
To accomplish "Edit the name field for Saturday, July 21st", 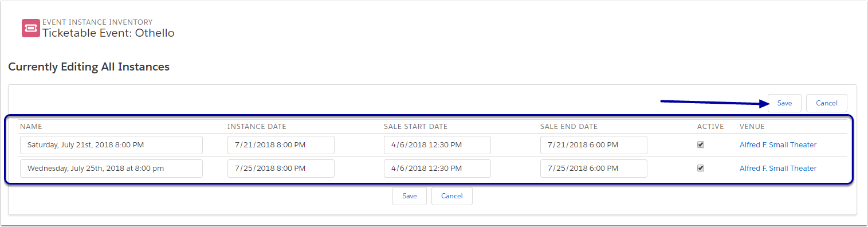I will (x=111, y=145).
